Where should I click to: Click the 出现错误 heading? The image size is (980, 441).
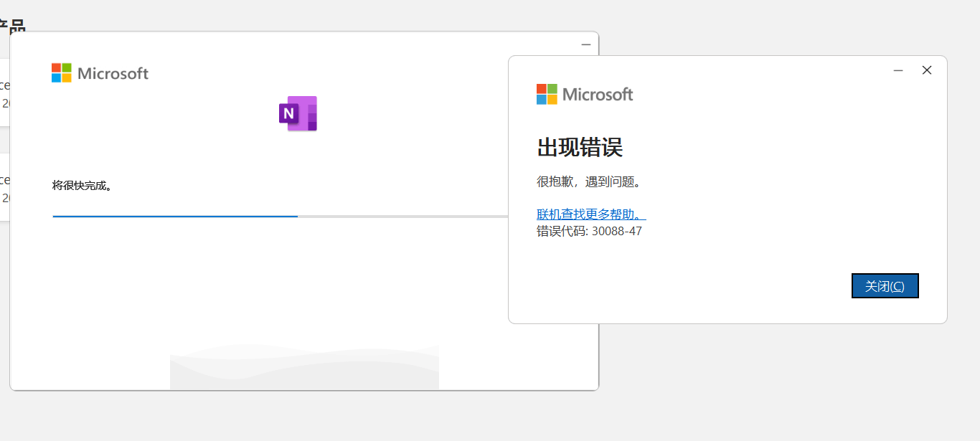[x=580, y=148]
